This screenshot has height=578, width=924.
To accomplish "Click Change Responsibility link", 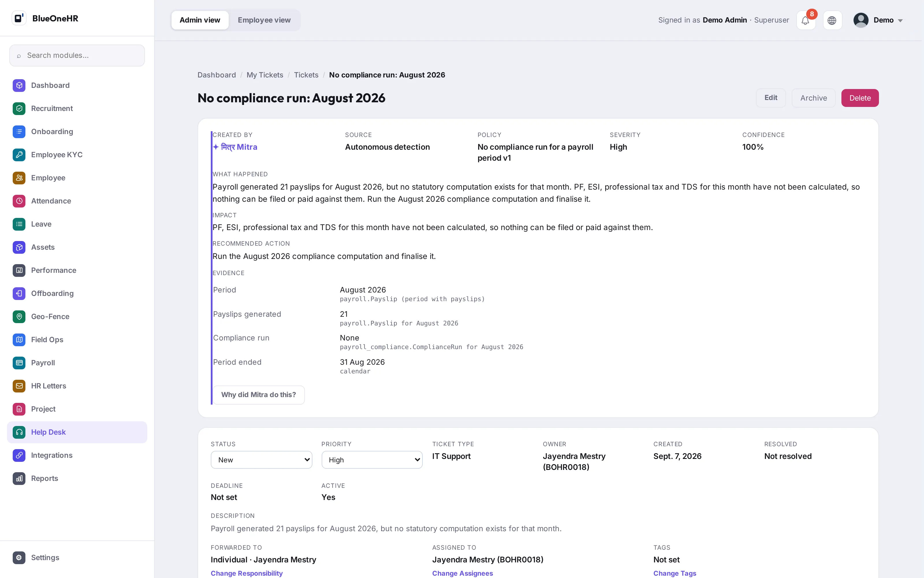I will click(x=247, y=573).
